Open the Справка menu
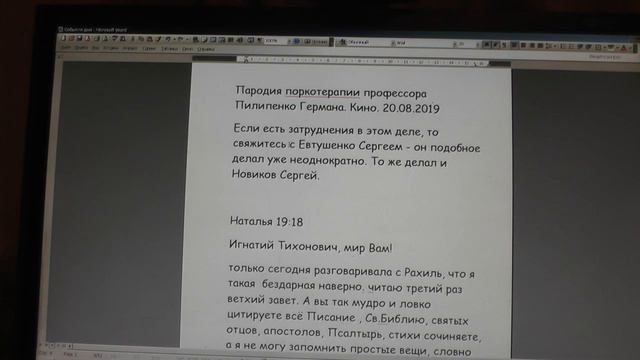 pyautogui.click(x=205, y=49)
